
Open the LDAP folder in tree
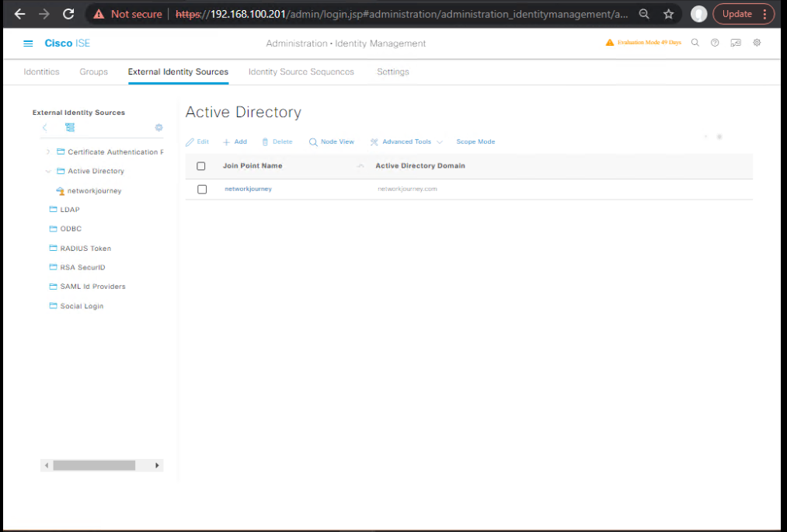70,209
